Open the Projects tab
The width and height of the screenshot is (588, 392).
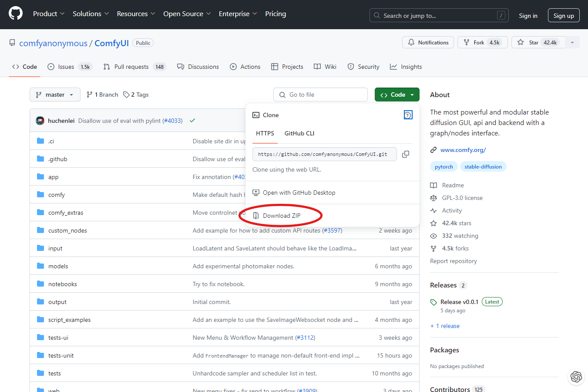(x=287, y=67)
